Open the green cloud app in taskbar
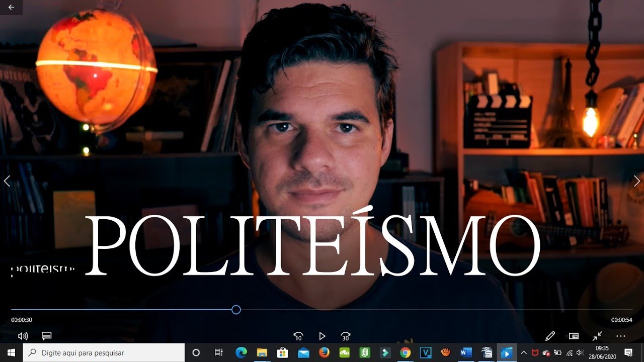 coord(345,352)
